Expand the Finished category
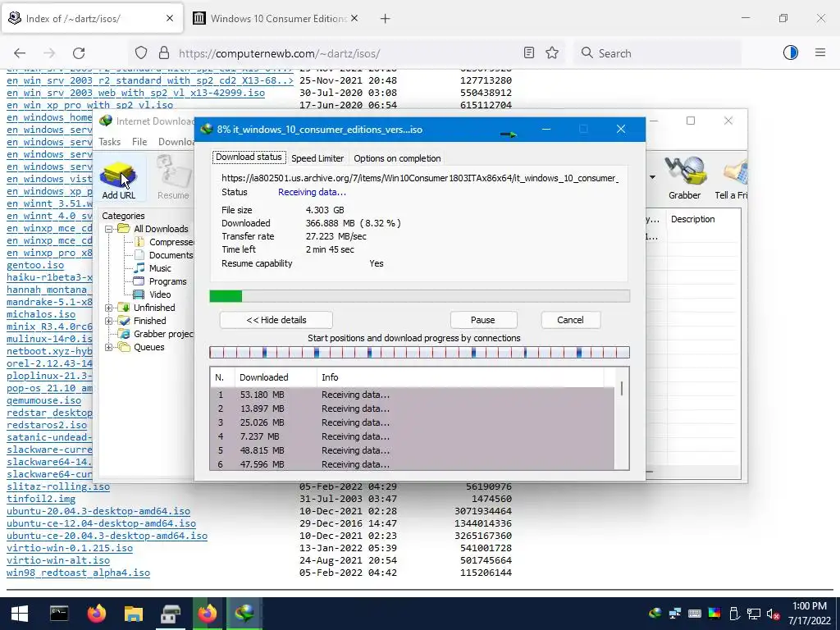Image resolution: width=840 pixels, height=630 pixels. click(x=109, y=321)
